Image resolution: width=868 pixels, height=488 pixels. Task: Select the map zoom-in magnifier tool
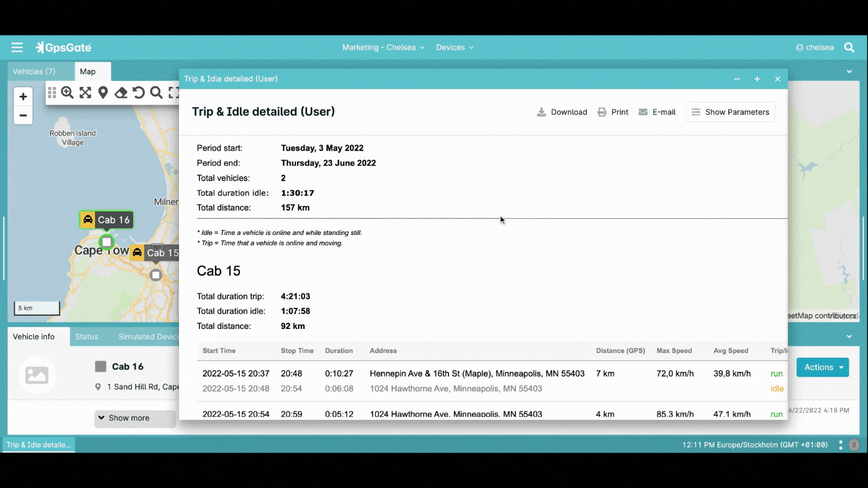(67, 93)
